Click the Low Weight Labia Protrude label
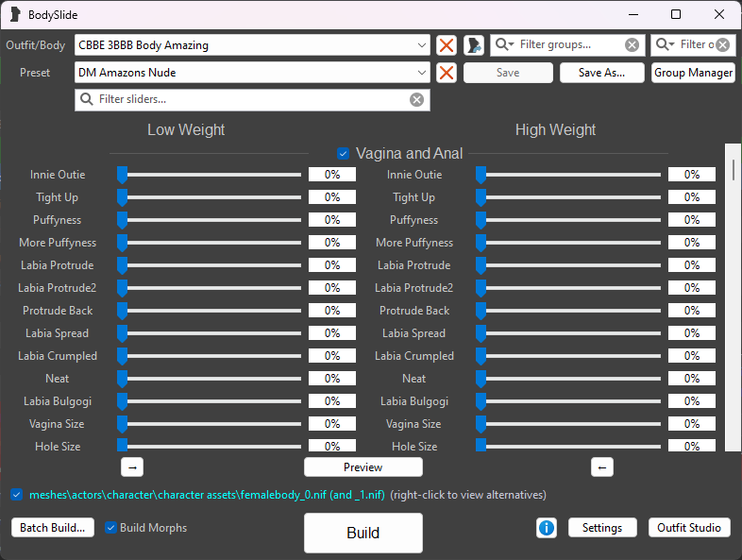 (x=58, y=265)
